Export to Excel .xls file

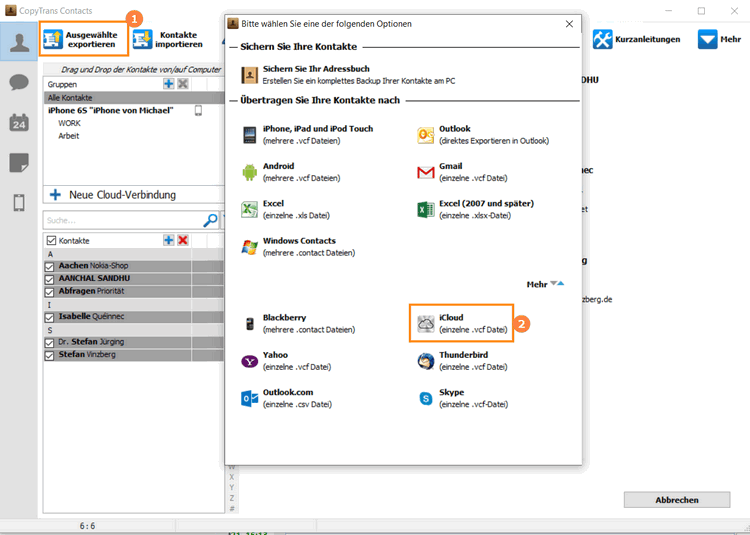286,209
